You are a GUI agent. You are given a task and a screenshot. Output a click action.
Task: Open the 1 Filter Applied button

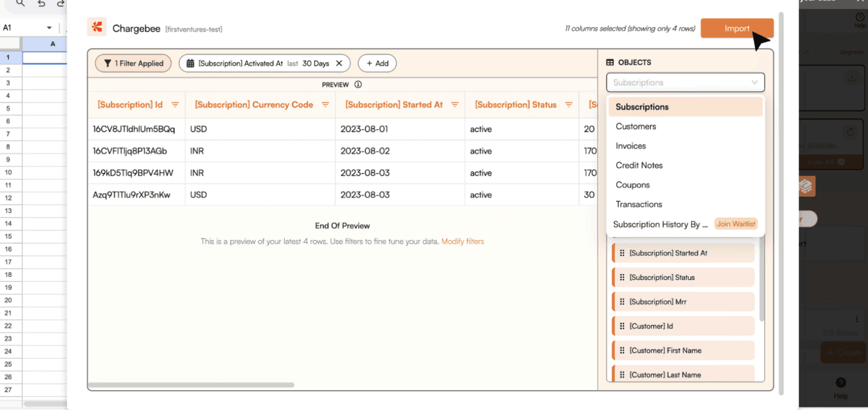tap(134, 64)
